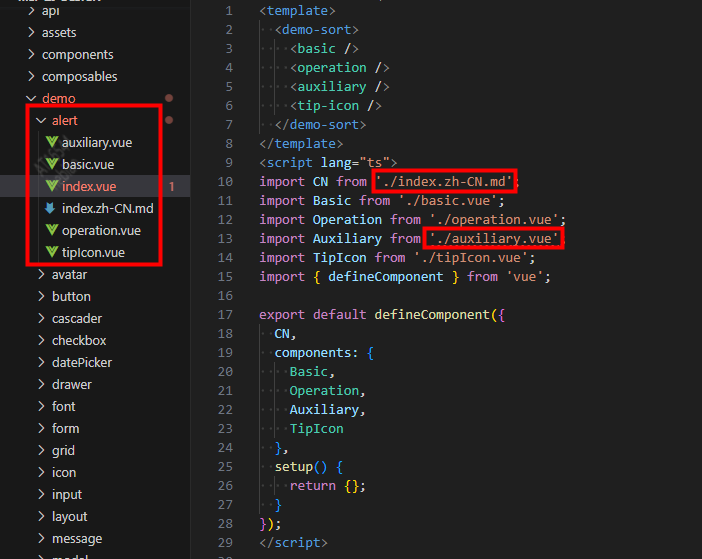Click the modified dot beside the demo folder
This screenshot has width=702, height=559.
coord(169,98)
